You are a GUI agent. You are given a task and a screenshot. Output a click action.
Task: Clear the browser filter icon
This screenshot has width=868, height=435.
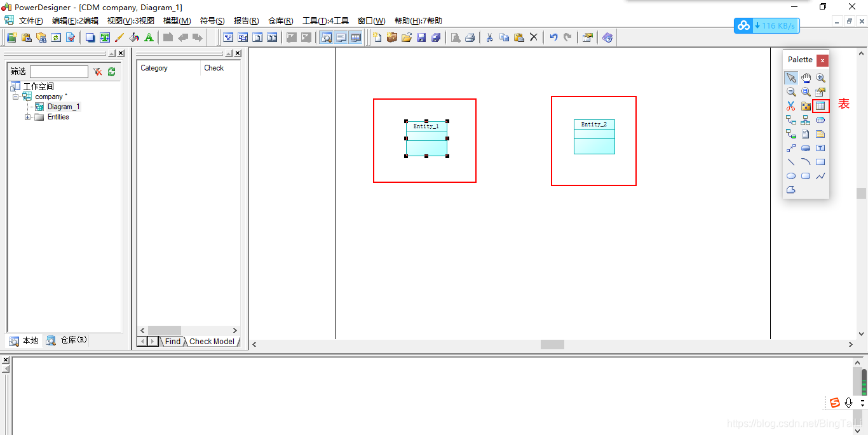click(x=97, y=72)
